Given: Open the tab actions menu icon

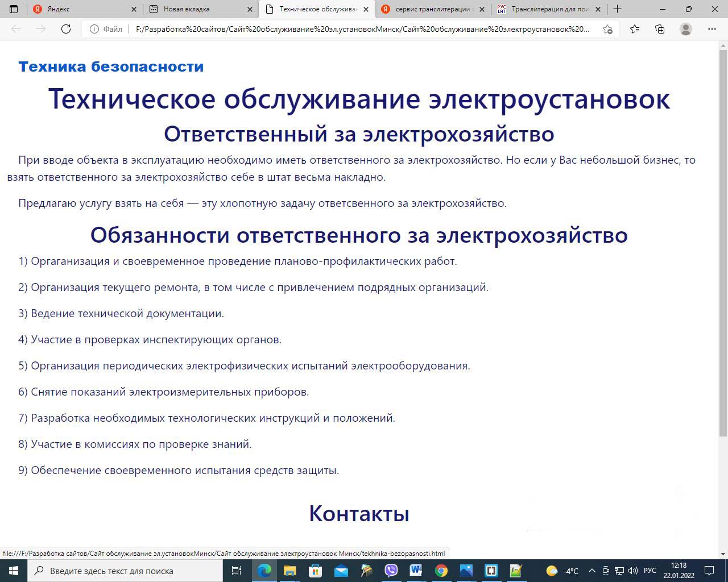Looking at the screenshot, I should point(14,9).
